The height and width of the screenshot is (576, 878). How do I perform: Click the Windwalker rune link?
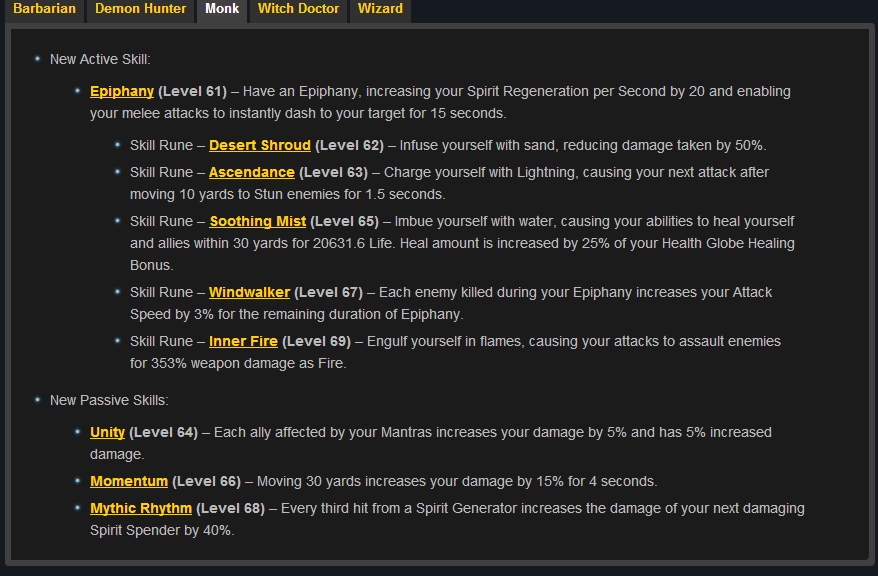(x=249, y=292)
